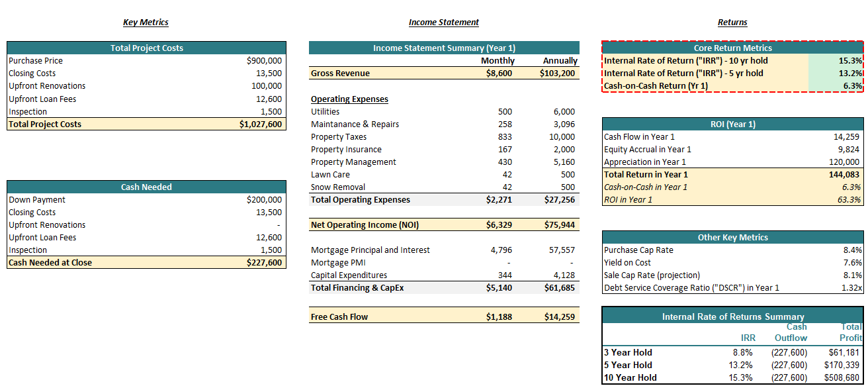Click the Upfront Renovations 100,000 cell
The image size is (868, 386).
click(x=267, y=86)
